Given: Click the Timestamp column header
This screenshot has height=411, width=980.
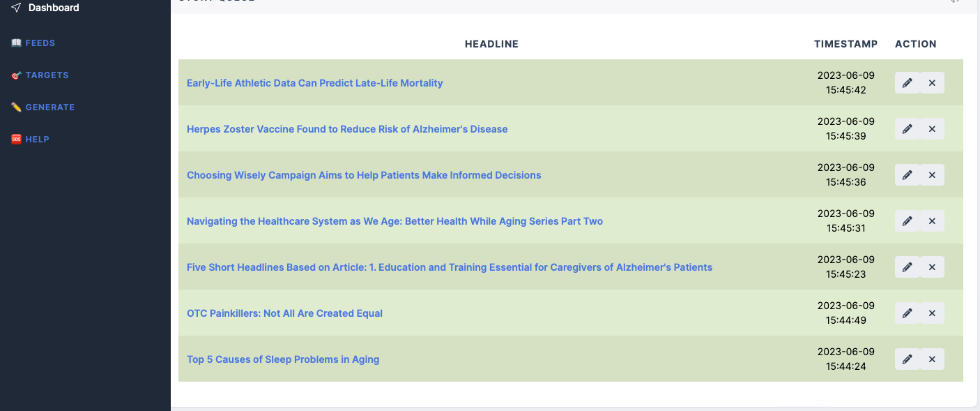Looking at the screenshot, I should [846, 44].
